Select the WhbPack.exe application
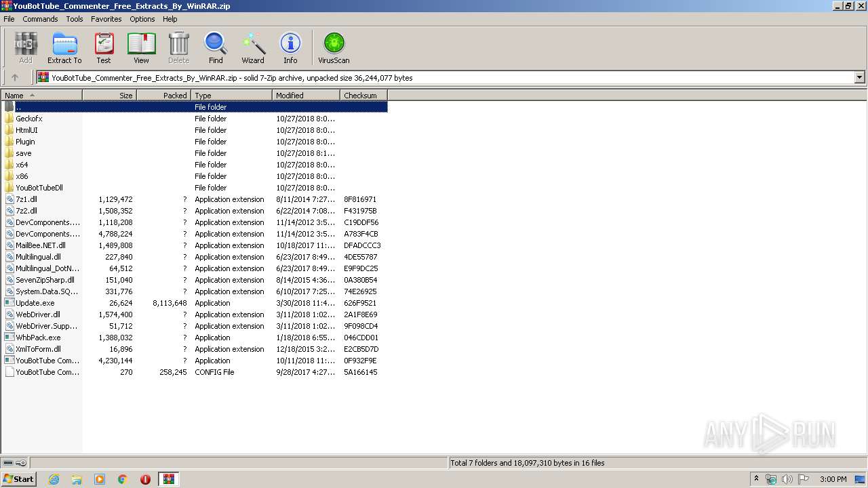Screen dimensions: 868x488 195,338
